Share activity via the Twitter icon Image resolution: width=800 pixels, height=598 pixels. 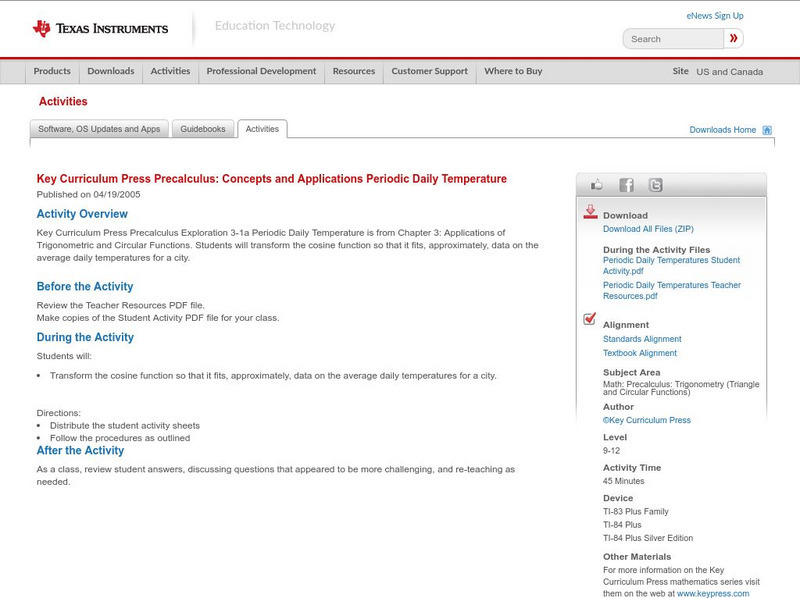coord(655,185)
